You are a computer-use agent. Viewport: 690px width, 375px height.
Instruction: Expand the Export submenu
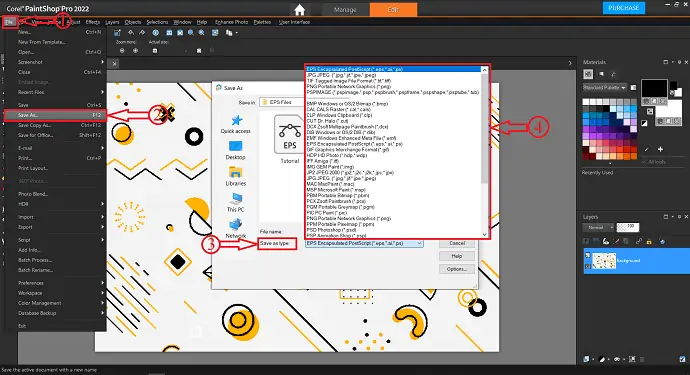(x=55, y=227)
